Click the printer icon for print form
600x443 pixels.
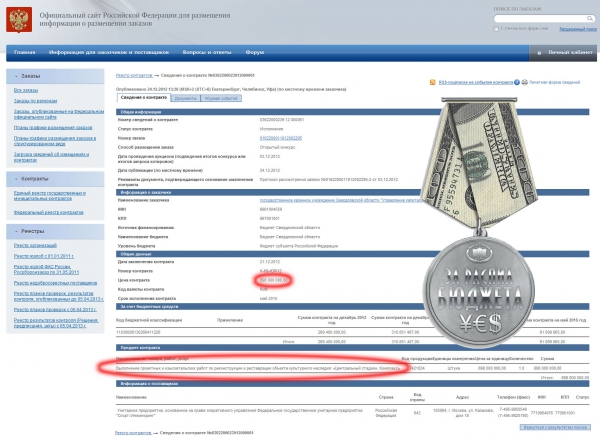click(x=525, y=82)
